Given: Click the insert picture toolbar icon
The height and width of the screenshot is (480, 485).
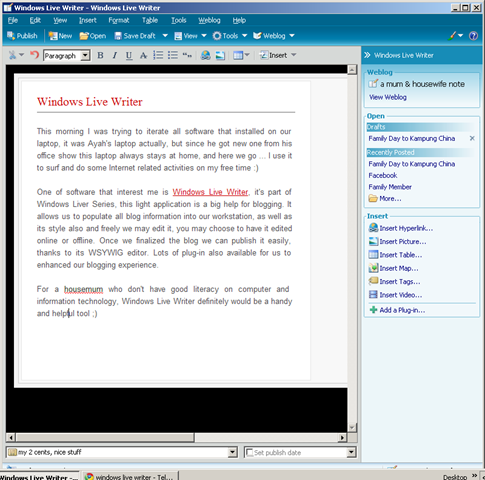Looking at the screenshot, I should click(x=220, y=55).
